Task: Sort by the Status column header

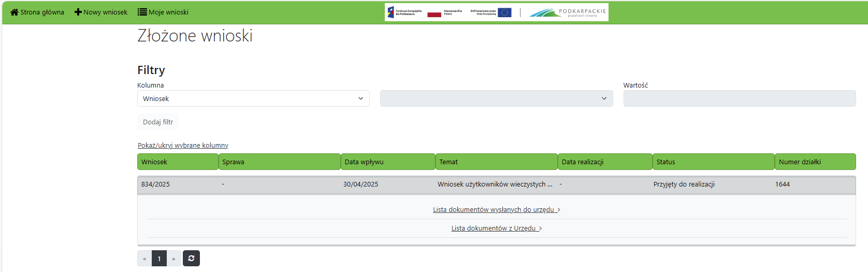Action: click(713, 162)
